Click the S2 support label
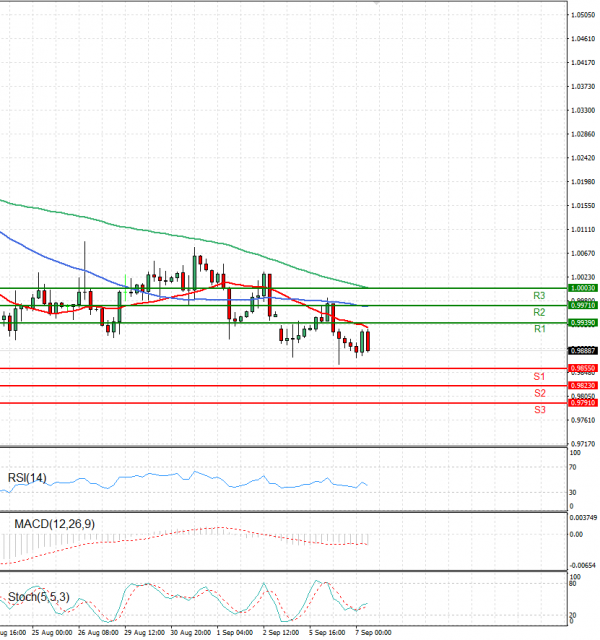 [x=540, y=393]
